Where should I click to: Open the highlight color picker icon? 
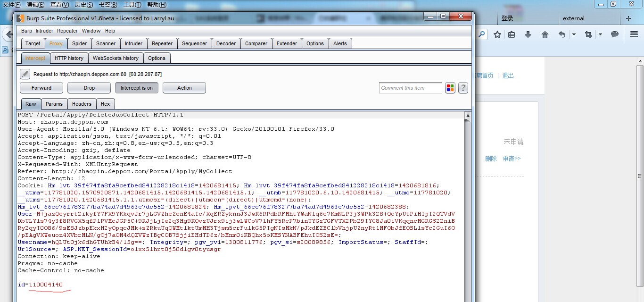tap(450, 88)
